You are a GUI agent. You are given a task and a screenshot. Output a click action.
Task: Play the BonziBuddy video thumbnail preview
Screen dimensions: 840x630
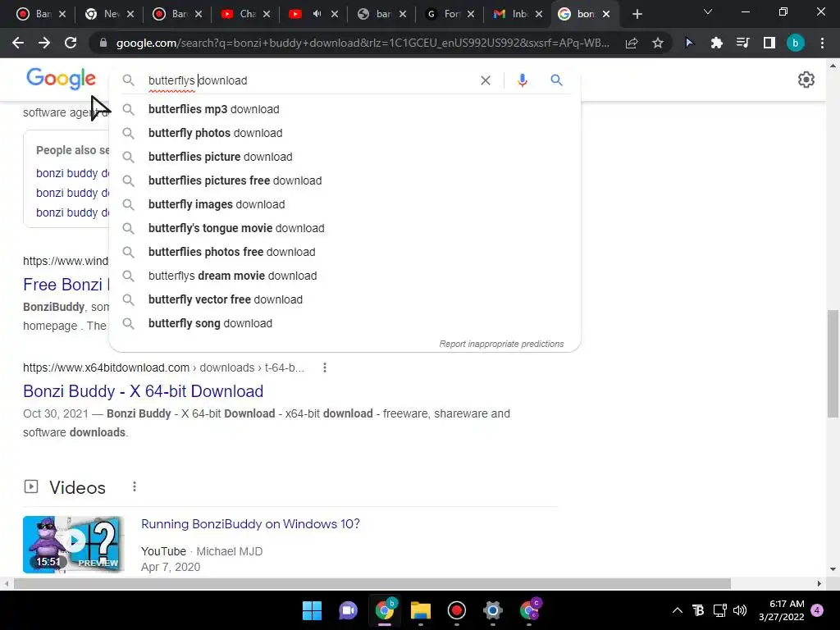coord(73,545)
